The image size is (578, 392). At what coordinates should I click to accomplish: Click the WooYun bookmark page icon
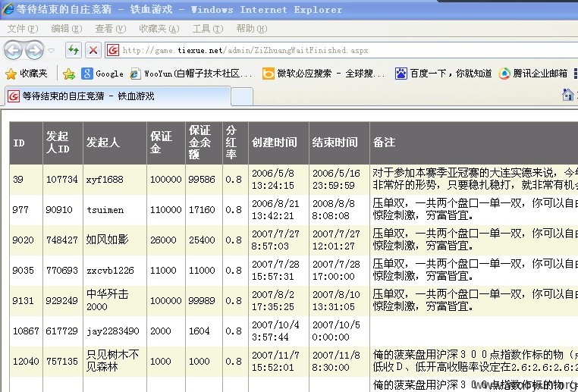[x=135, y=74]
